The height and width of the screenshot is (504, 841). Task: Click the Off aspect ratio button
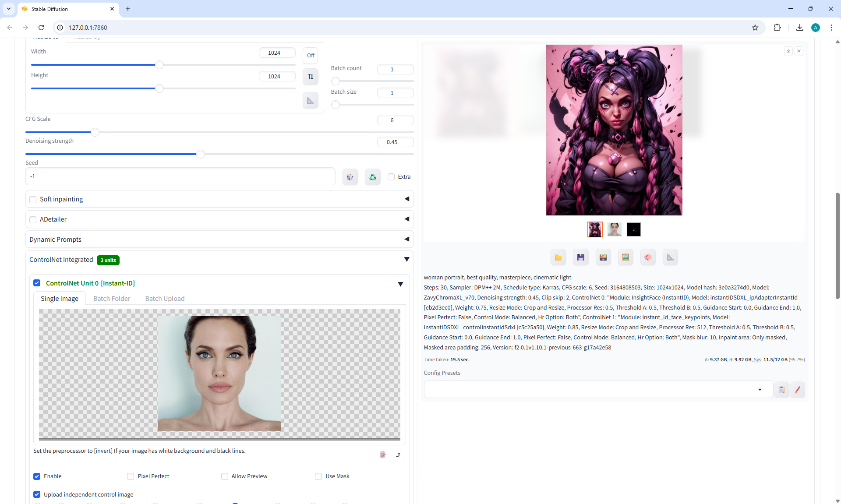311,56
